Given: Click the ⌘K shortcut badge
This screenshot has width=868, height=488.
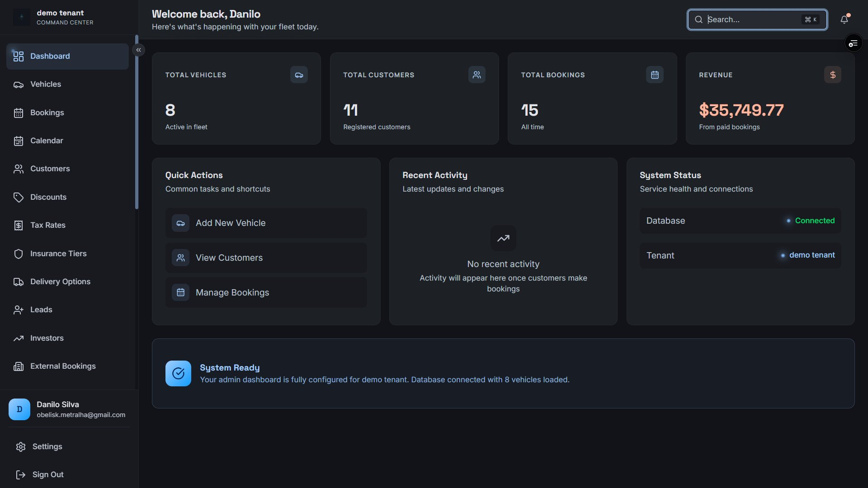Looking at the screenshot, I should click(x=811, y=19).
